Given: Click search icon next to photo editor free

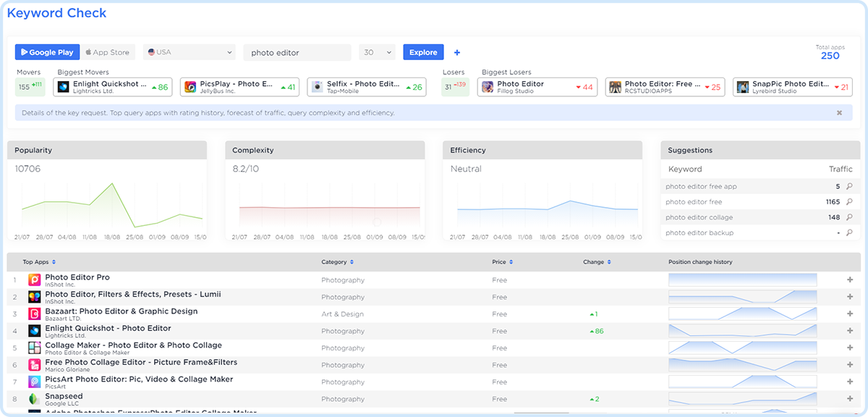Looking at the screenshot, I should point(849,202).
